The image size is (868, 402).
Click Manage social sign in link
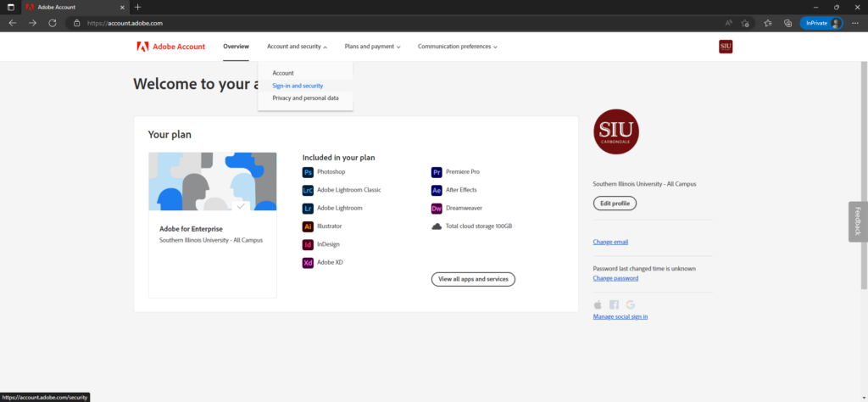(x=620, y=316)
